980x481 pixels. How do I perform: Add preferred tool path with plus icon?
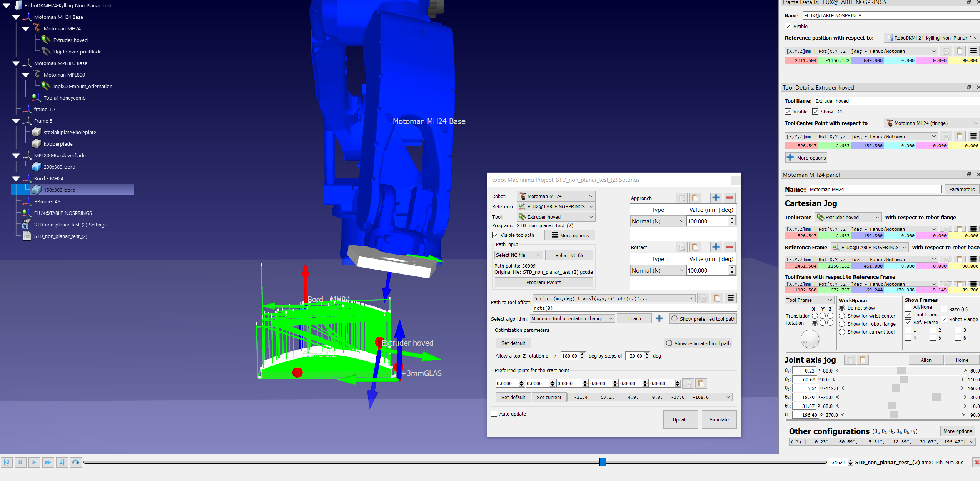(659, 318)
